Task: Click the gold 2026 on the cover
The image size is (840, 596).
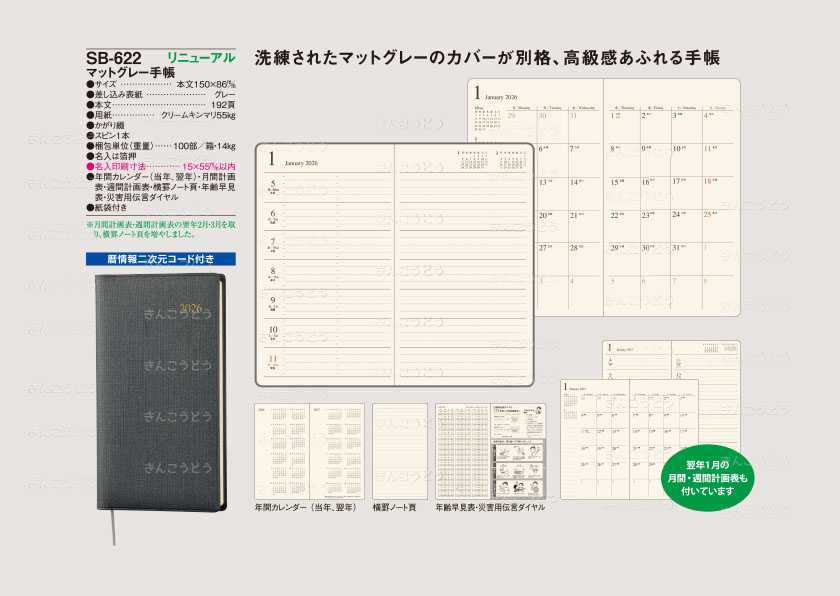Action: point(190,308)
